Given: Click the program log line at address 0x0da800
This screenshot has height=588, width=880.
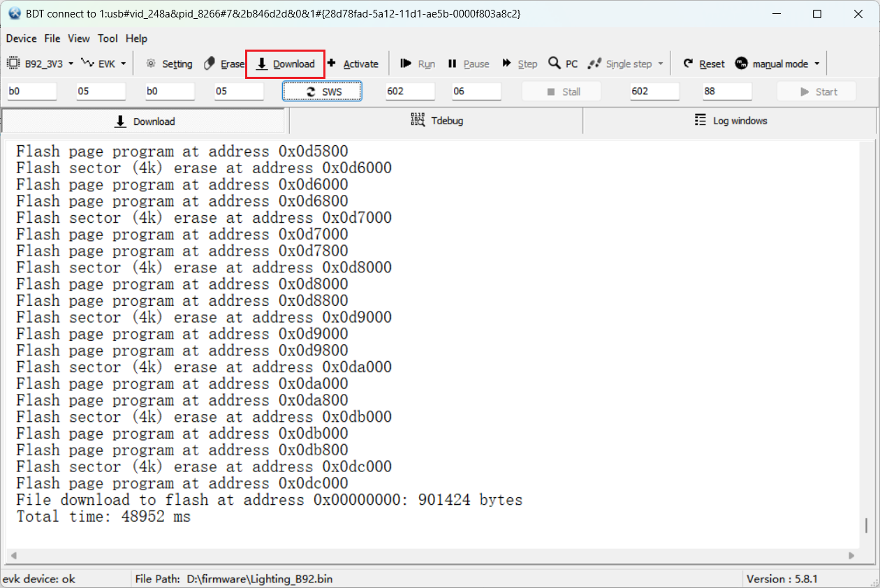Looking at the screenshot, I should coord(182,400).
